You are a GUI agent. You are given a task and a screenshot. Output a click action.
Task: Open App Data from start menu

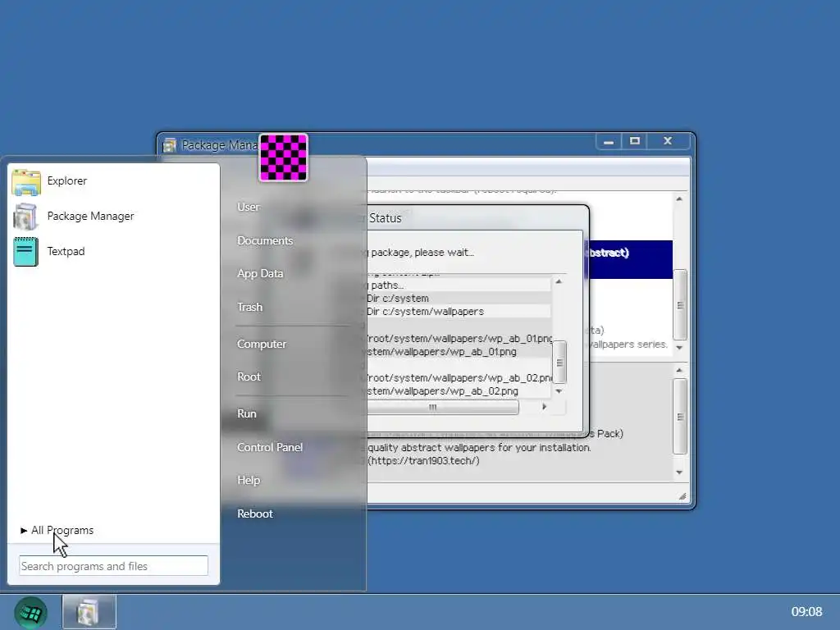[x=260, y=274]
